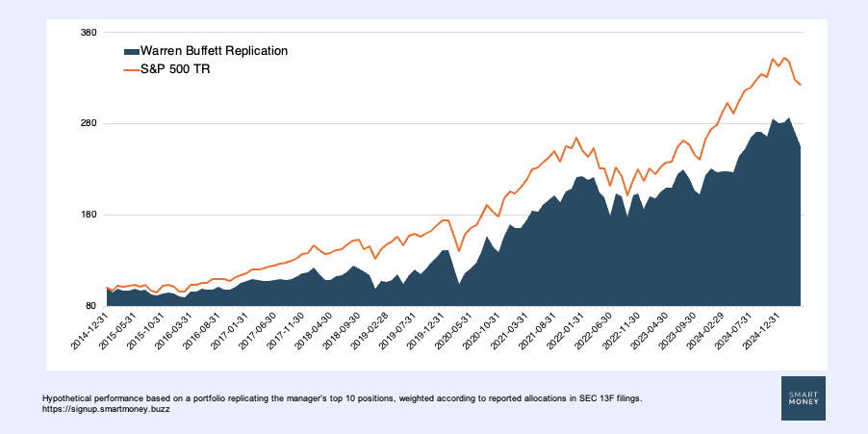Click the 2015-05-31 date label
The image size is (868, 434).
coord(118,330)
